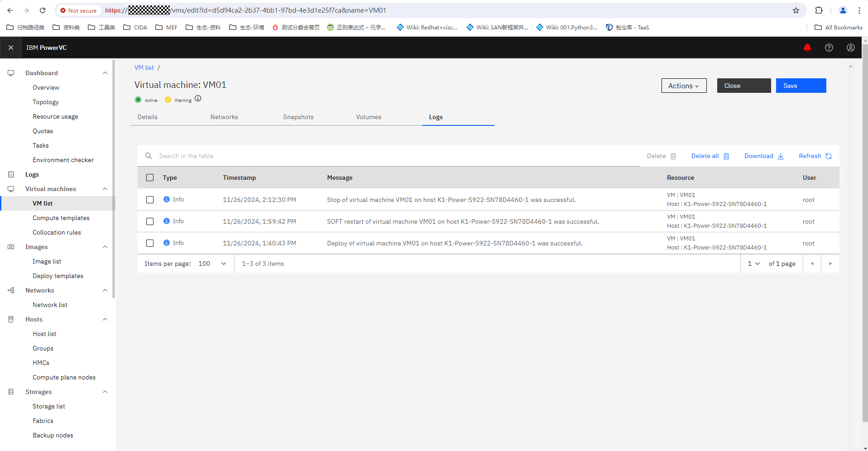Click the warning info icon next to Warning

click(x=198, y=99)
